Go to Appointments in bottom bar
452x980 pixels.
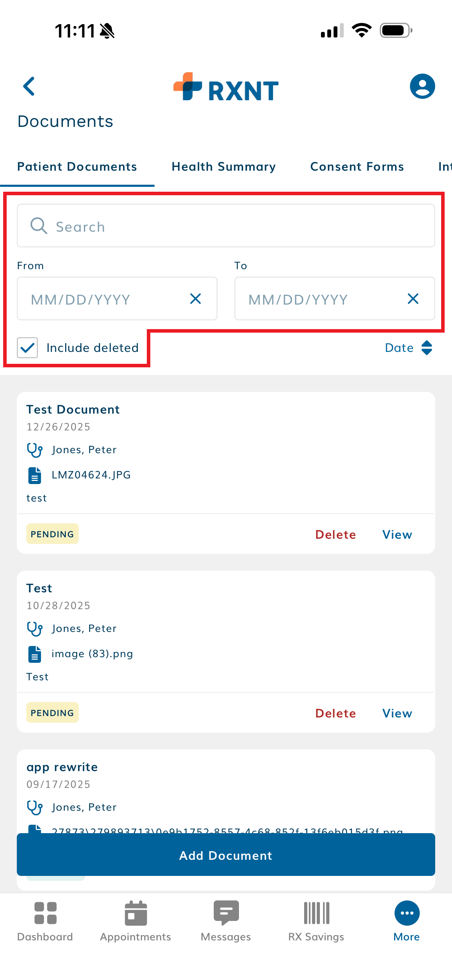click(x=136, y=921)
